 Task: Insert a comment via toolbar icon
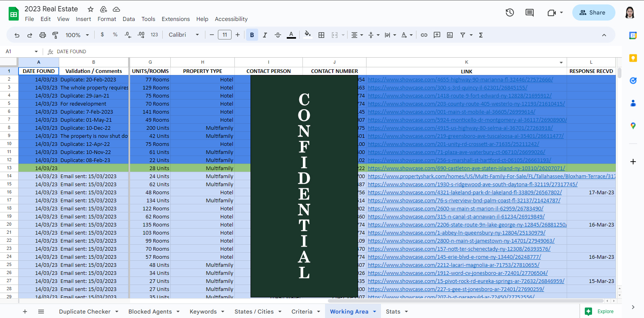tap(437, 35)
